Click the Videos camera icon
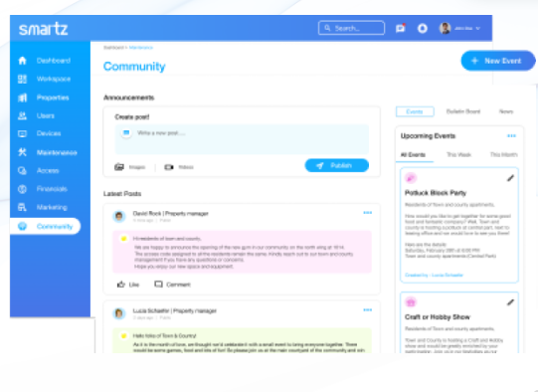Screen dimensions: 538x392 point(169,167)
